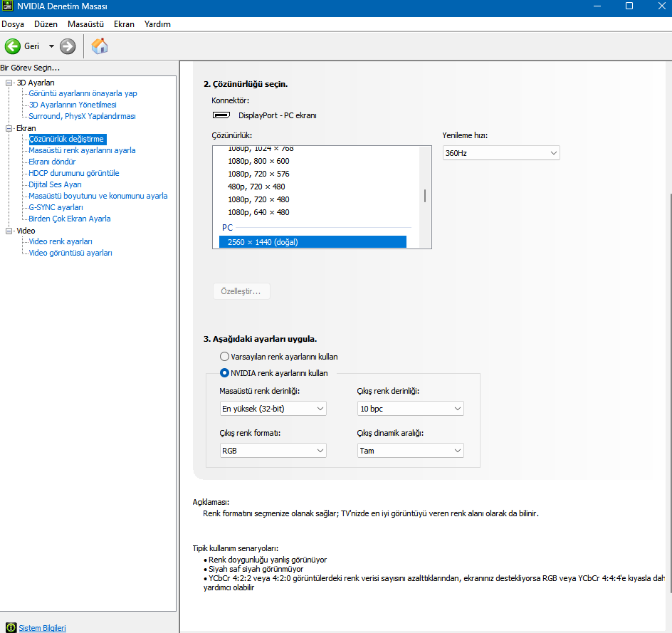The height and width of the screenshot is (633, 672).
Task: Open Surround, PhysX Yapılandırması
Action: point(82,116)
